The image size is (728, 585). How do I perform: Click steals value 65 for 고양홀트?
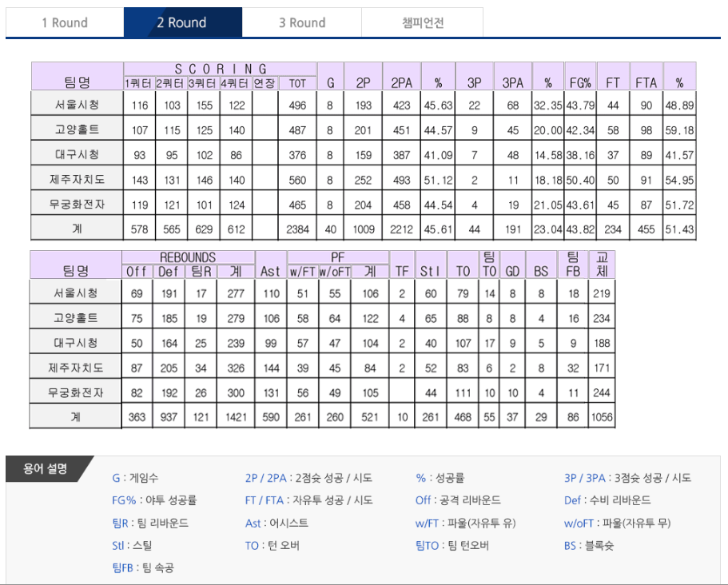[x=431, y=319]
